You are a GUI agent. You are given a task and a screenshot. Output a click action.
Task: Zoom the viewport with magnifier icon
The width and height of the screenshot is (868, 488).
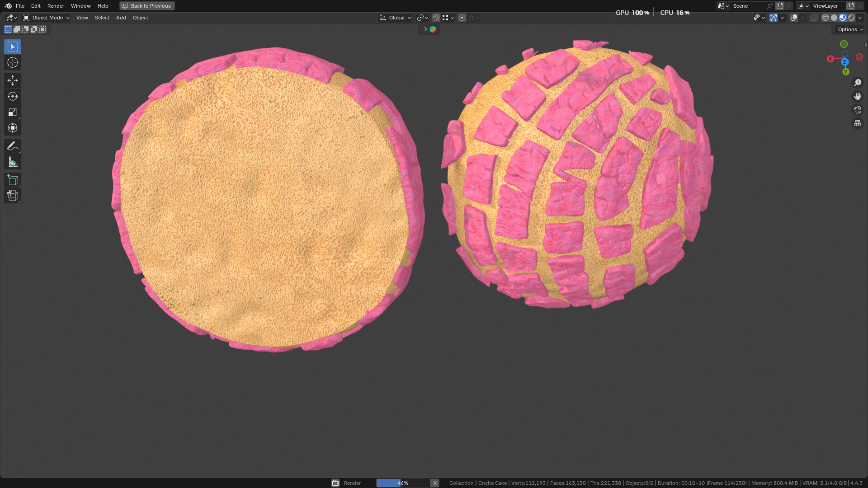click(x=858, y=83)
